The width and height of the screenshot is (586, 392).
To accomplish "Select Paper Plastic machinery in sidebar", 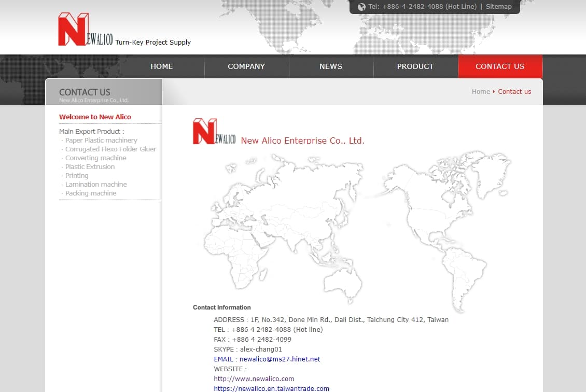I will 101,140.
